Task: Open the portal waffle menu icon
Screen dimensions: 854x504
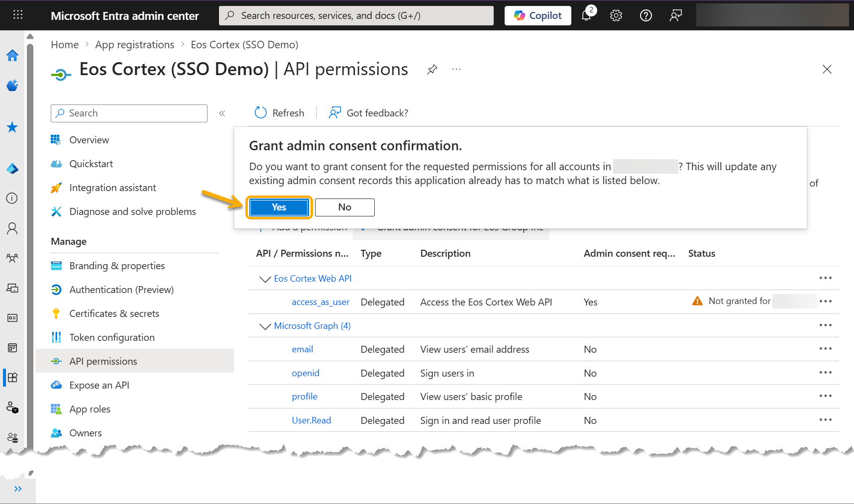Action: pos(18,15)
